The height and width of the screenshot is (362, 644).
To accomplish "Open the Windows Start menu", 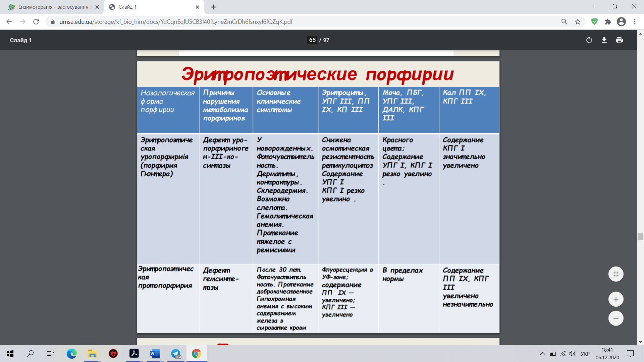I will click(10, 354).
